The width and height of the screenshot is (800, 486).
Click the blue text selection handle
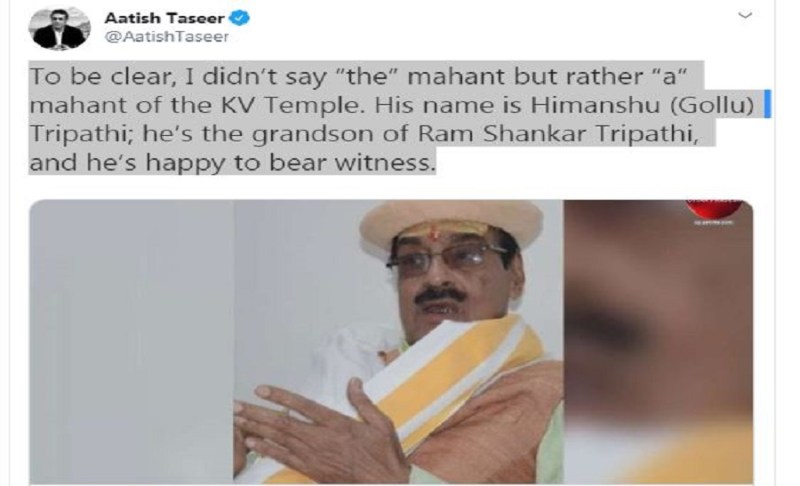coord(768,104)
